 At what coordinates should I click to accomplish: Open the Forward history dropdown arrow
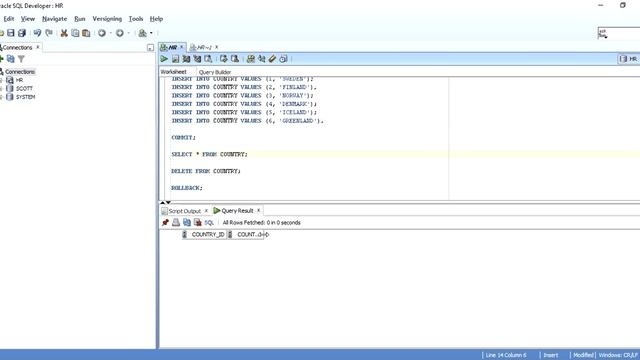coord(129,33)
